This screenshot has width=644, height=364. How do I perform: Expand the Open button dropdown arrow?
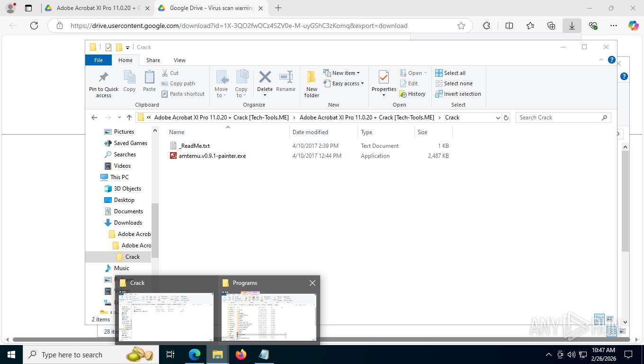[425, 73]
